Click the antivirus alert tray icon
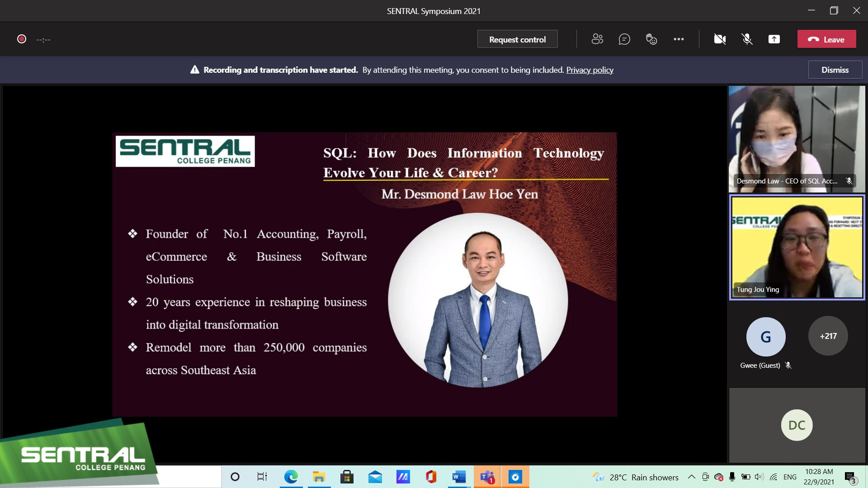The height and width of the screenshot is (488, 868). (718, 477)
